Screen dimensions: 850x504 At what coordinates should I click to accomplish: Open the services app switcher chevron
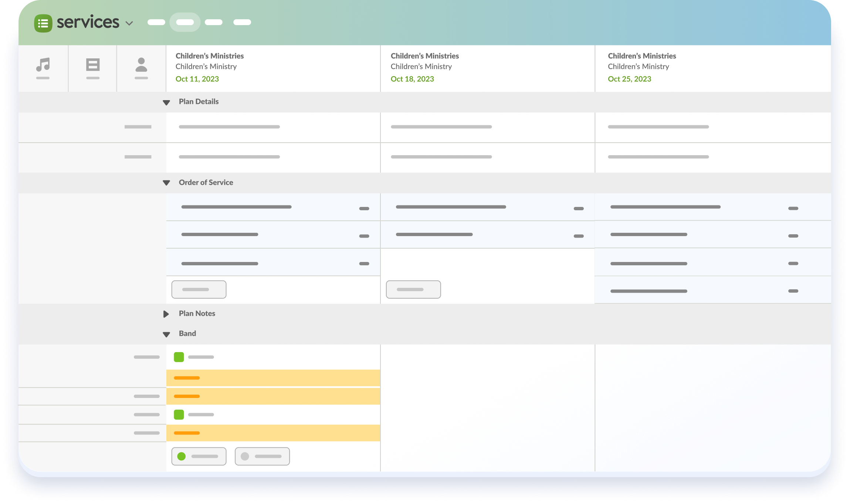point(129,23)
